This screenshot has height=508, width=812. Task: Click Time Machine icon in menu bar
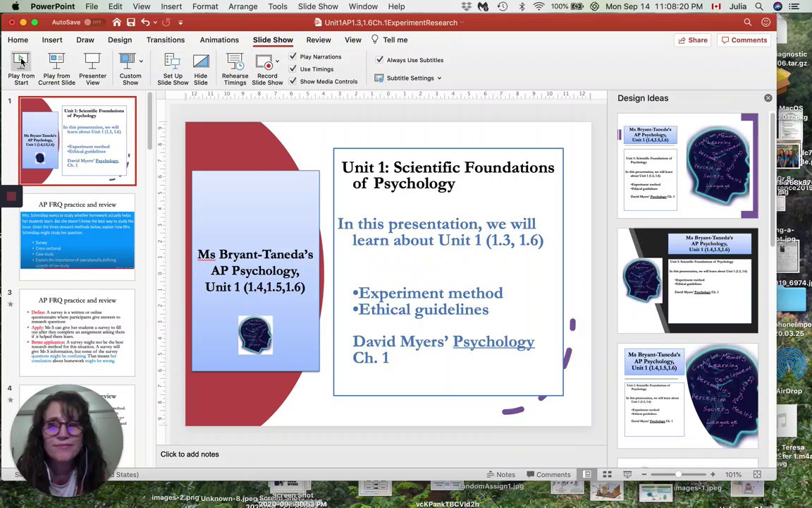(503, 7)
